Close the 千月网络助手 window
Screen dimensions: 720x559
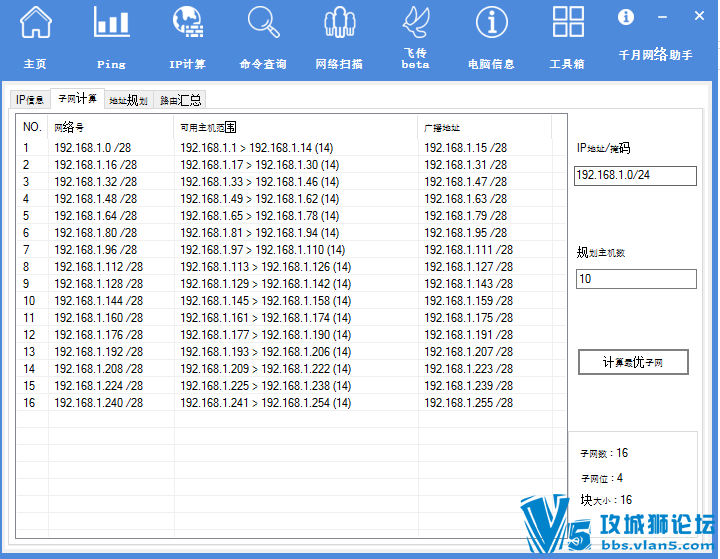click(x=699, y=16)
